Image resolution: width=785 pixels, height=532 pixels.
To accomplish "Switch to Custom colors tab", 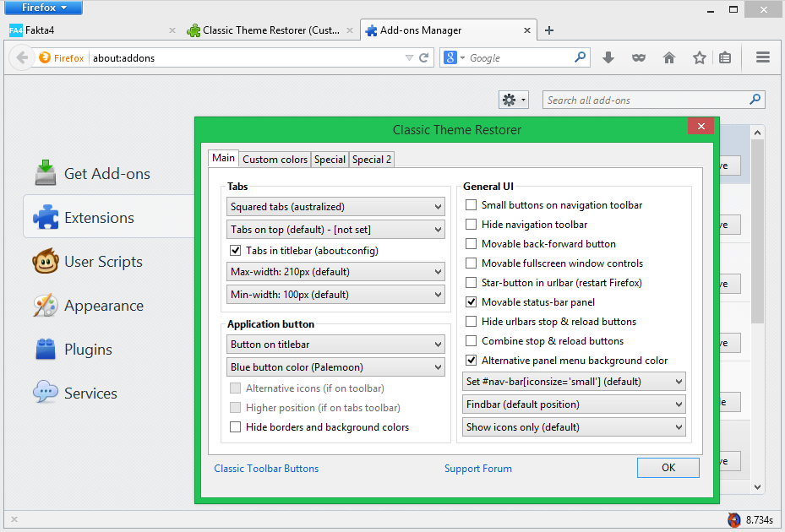I will tap(275, 159).
